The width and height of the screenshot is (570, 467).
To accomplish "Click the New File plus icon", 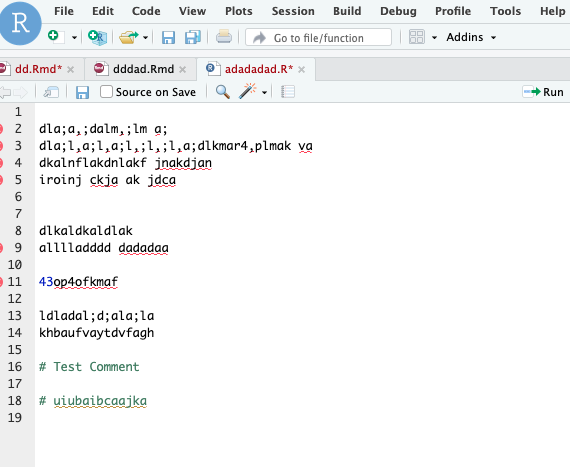I will 56,37.
